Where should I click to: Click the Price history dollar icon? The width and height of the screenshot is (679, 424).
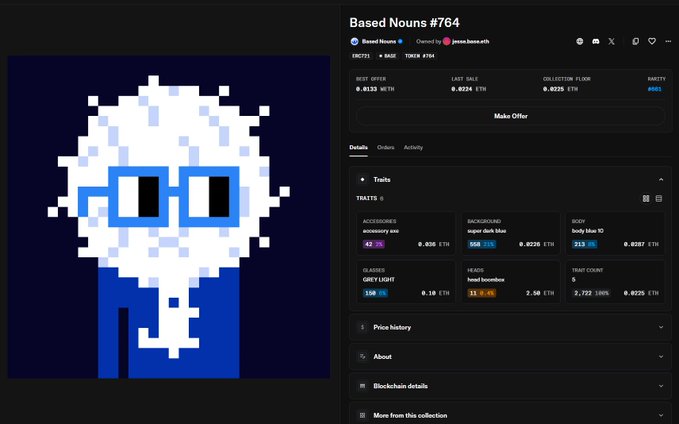362,327
